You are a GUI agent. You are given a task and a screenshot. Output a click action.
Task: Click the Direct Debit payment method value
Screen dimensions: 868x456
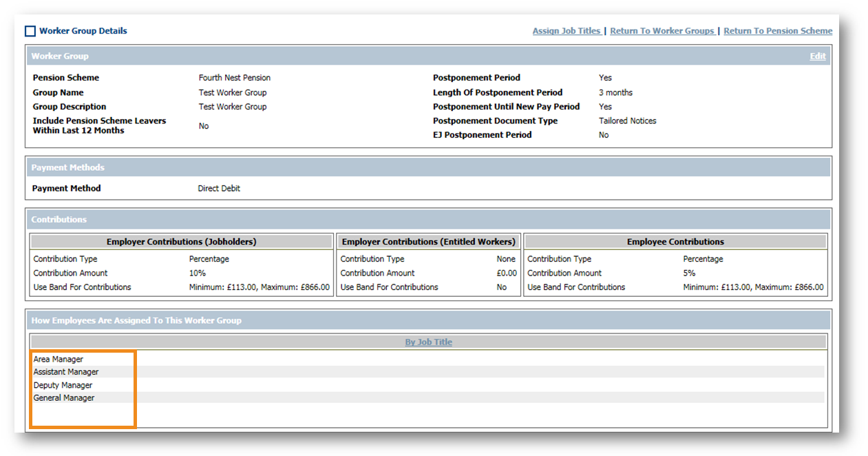(x=219, y=188)
